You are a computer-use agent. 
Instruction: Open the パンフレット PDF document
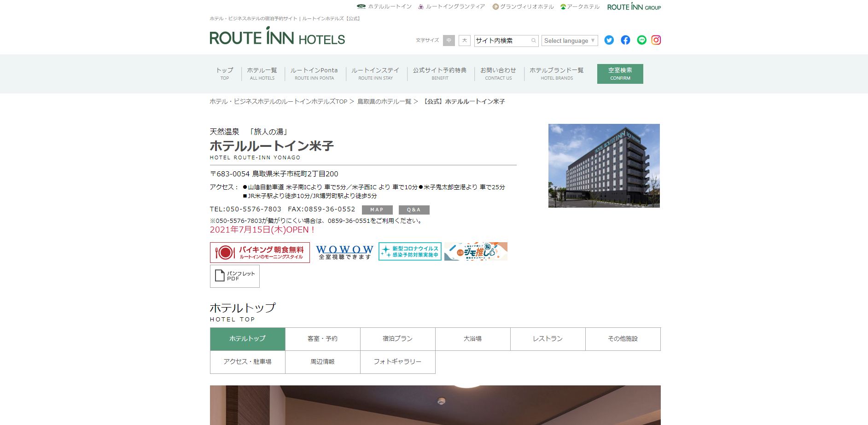[235, 276]
